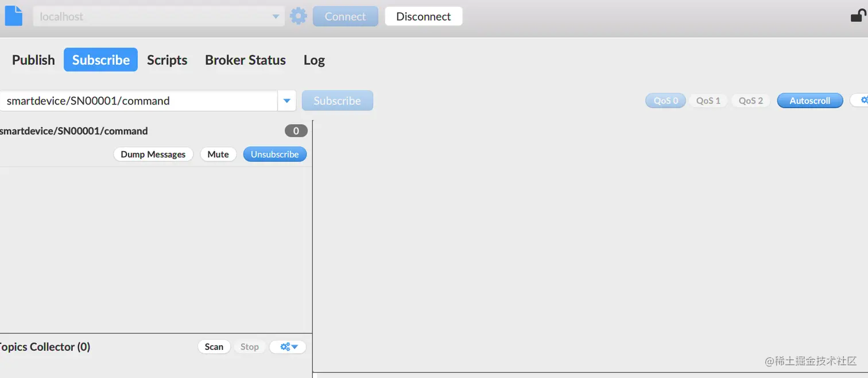The image size is (868, 378).
Task: Click the Stop button in Topics Collector
Action: click(249, 347)
